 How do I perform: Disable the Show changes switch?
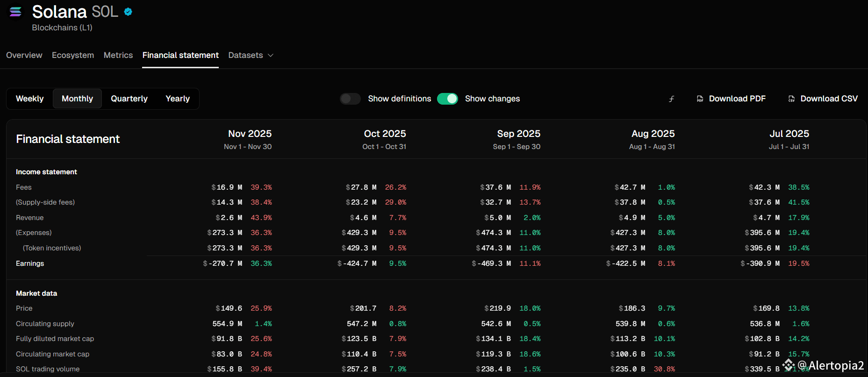tap(447, 99)
